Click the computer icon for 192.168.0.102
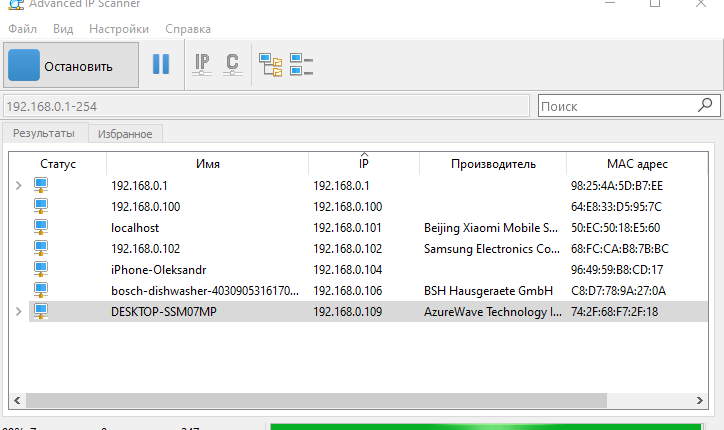Viewport: 724px width, 430px height. click(41, 248)
